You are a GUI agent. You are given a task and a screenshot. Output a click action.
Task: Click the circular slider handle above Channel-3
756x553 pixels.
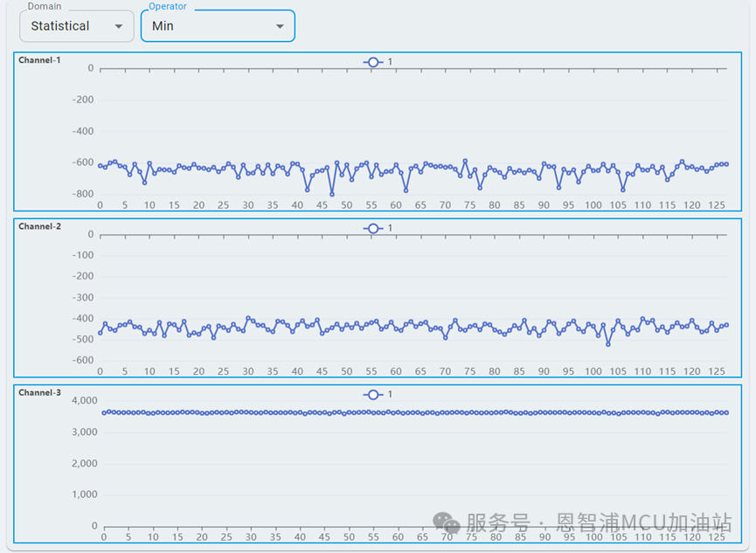[373, 395]
